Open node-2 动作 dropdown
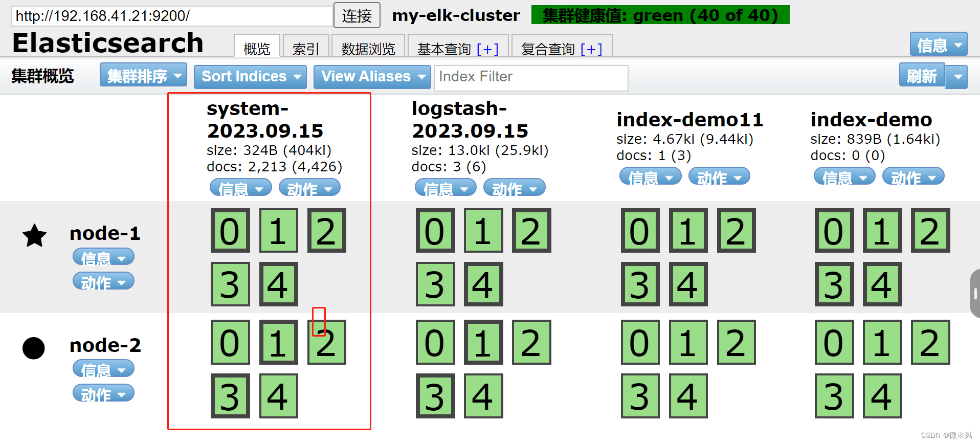The width and height of the screenshot is (980, 444). point(104,393)
